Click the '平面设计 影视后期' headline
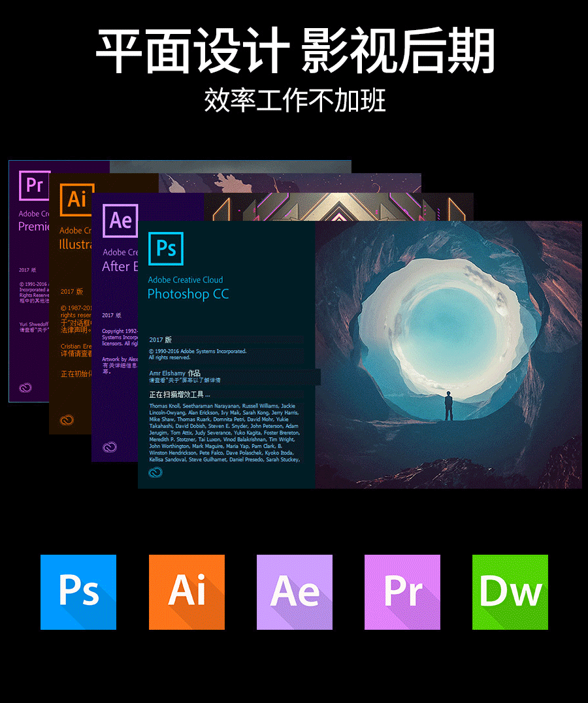Screen dimensions: 588x703 [x=295, y=50]
